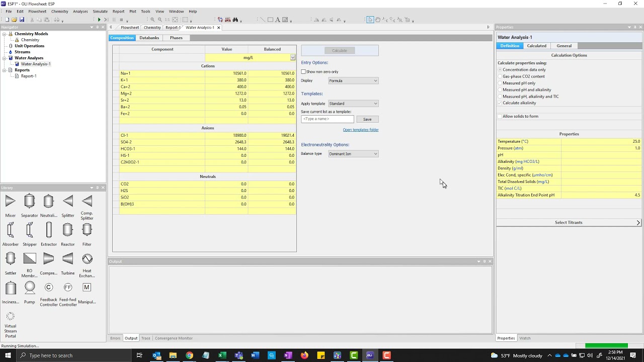Pick the Settler unit from Library
Viewport: 644px width, 362px height.
tap(10, 259)
